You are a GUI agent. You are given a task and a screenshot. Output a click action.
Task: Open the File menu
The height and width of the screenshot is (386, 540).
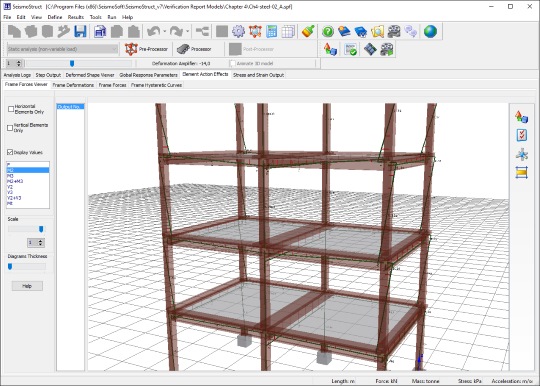[x=7, y=17]
